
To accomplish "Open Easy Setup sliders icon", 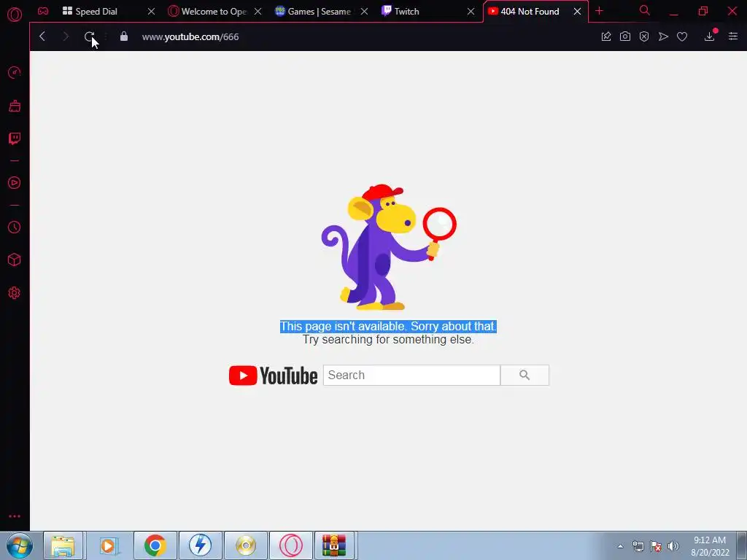I will (x=733, y=36).
